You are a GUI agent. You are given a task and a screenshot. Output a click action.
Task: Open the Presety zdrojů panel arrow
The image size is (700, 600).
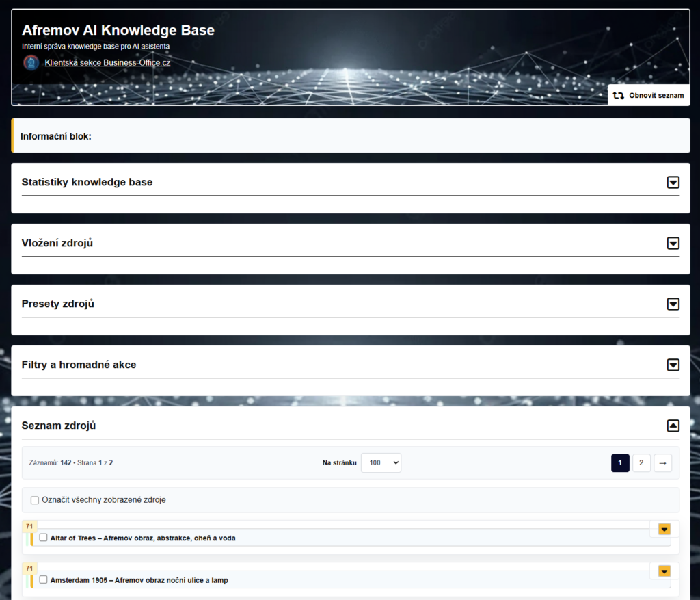673,304
